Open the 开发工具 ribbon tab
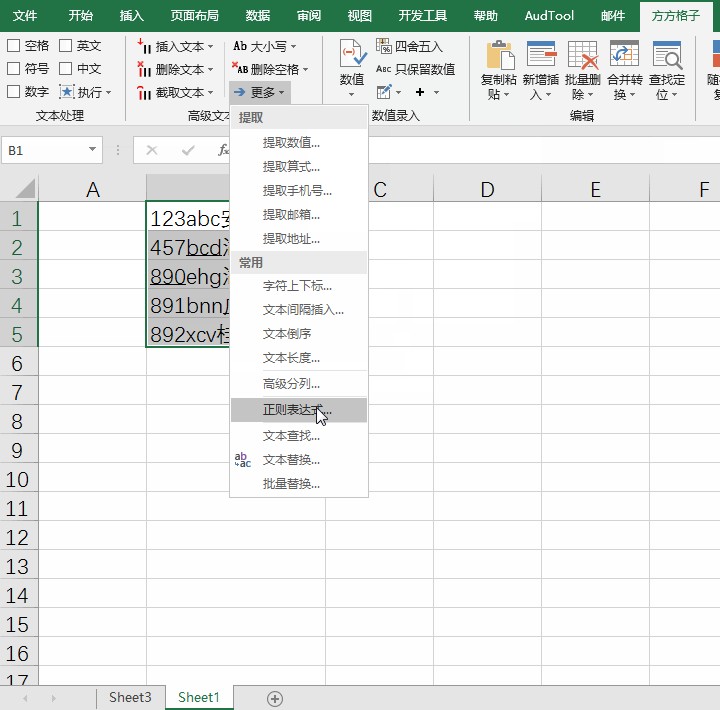 tap(423, 16)
